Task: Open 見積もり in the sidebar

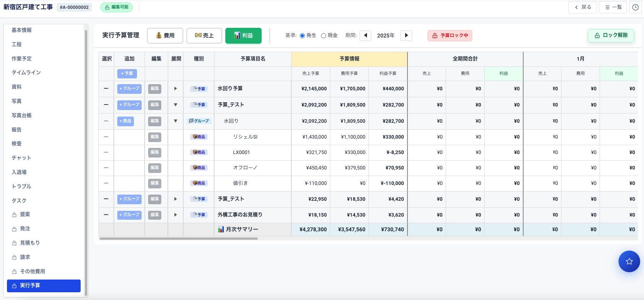Action: pyautogui.click(x=30, y=243)
